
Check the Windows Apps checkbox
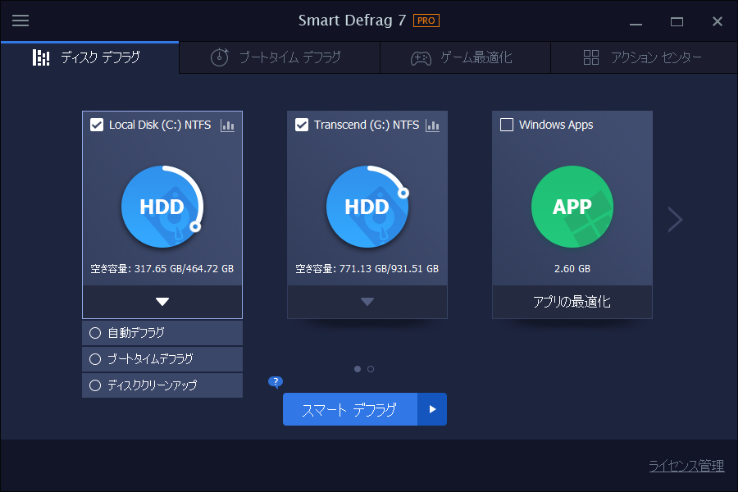(506, 125)
